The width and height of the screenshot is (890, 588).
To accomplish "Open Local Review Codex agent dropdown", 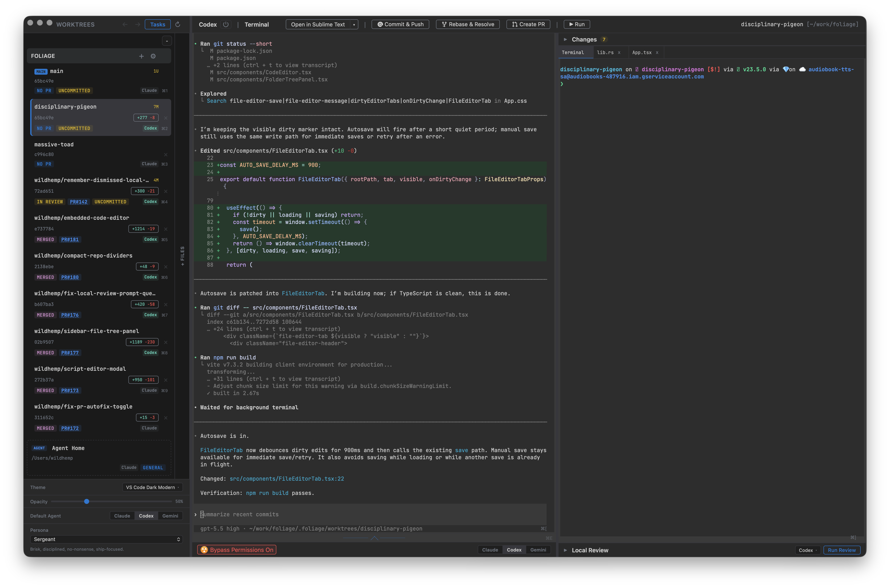I will 808,550.
